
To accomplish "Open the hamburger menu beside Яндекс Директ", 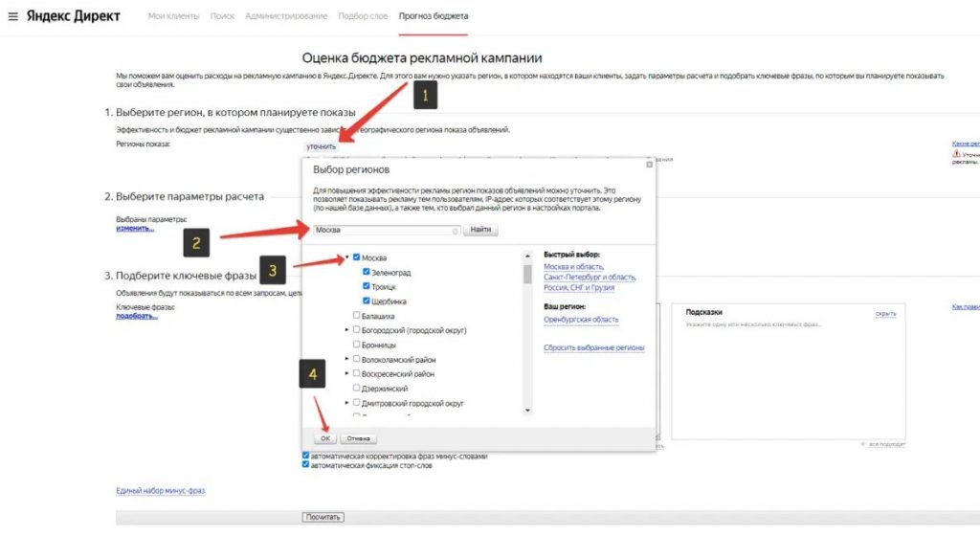I will click(x=13, y=16).
